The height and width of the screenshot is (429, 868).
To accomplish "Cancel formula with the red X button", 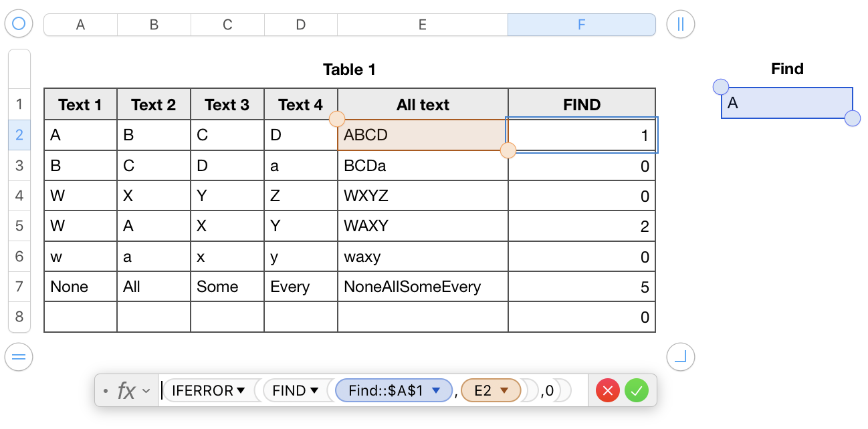I will tap(607, 391).
